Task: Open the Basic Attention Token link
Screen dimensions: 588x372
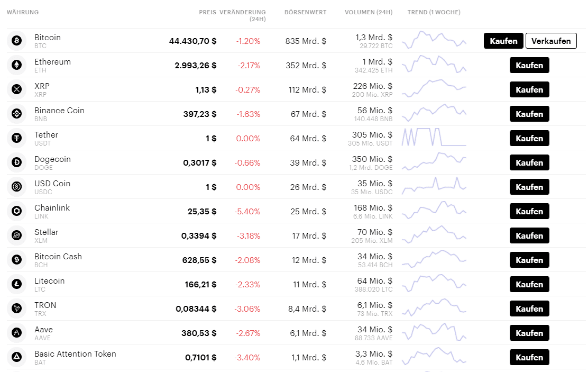Action: click(x=76, y=354)
